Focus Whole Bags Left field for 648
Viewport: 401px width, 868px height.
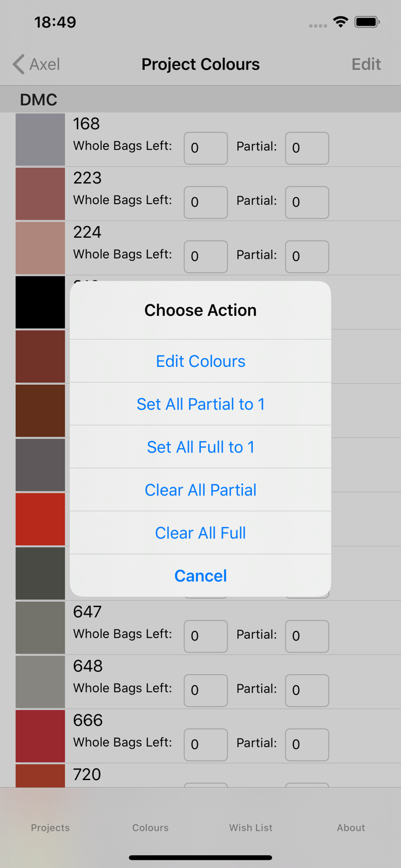click(x=205, y=690)
